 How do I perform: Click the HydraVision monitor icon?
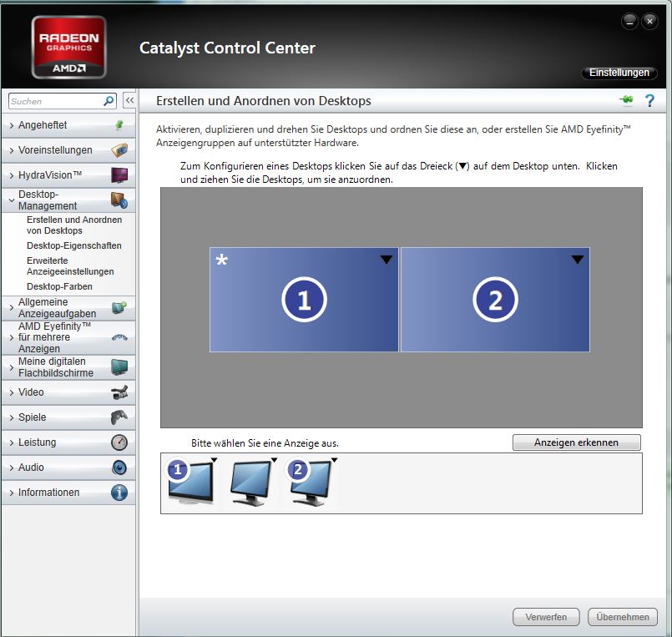119,174
